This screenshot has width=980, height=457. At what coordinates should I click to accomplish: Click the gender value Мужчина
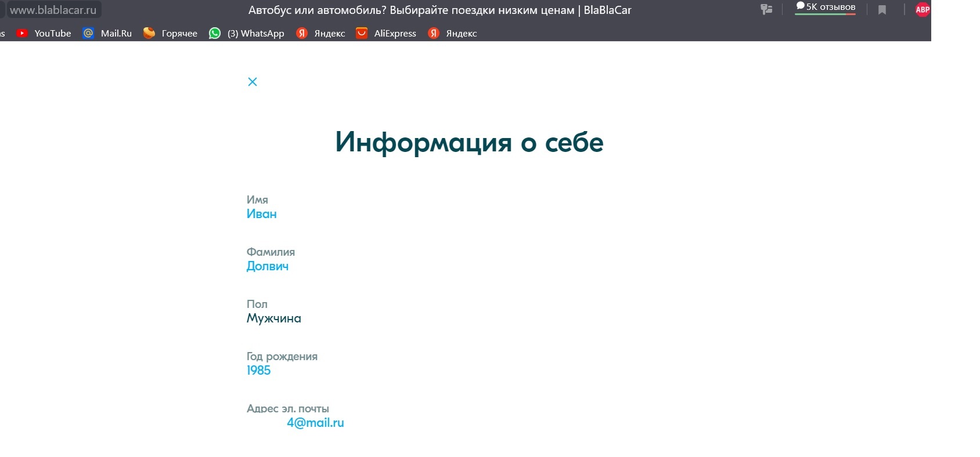point(274,318)
